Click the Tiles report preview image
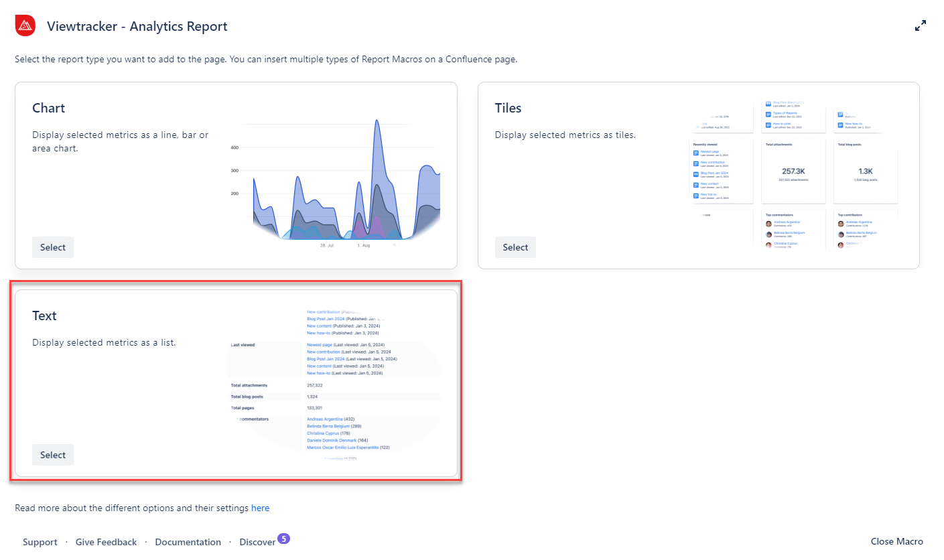944x560 pixels. point(796,176)
